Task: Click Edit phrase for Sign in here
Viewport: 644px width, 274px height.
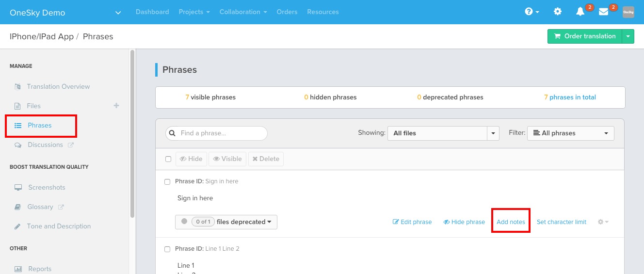Action: click(x=412, y=222)
